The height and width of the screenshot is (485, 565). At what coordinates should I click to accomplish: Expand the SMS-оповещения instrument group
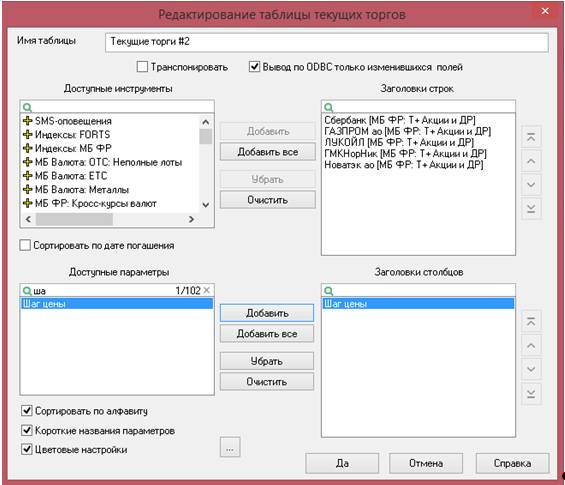tap(27, 121)
